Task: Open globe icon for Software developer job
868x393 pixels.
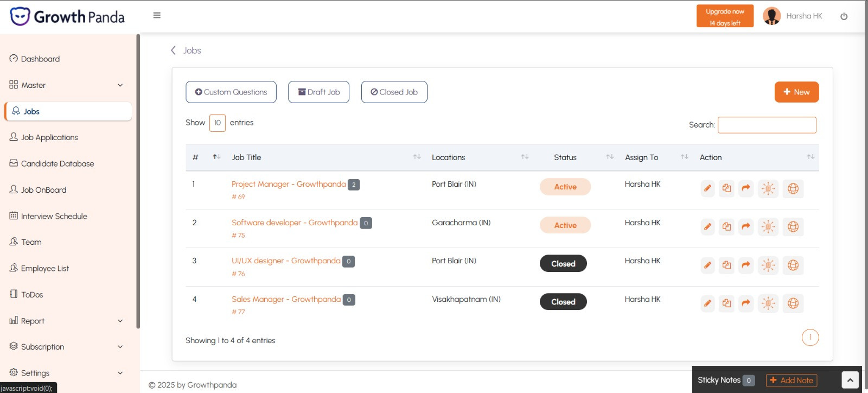Action: tap(793, 226)
